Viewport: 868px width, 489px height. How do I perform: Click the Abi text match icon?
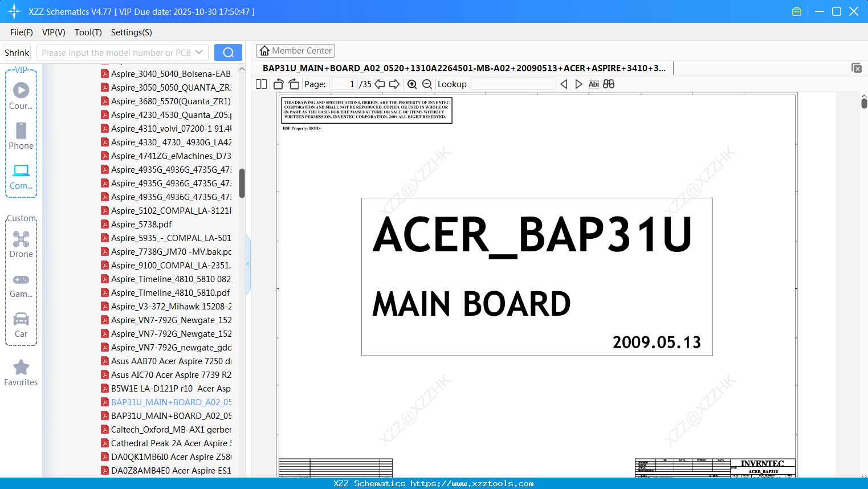594,84
